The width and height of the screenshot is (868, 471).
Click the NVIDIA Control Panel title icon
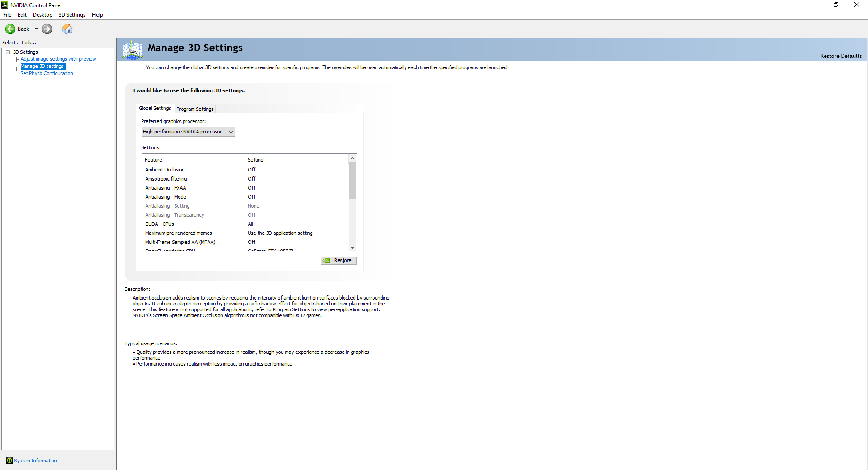pyautogui.click(x=5, y=5)
